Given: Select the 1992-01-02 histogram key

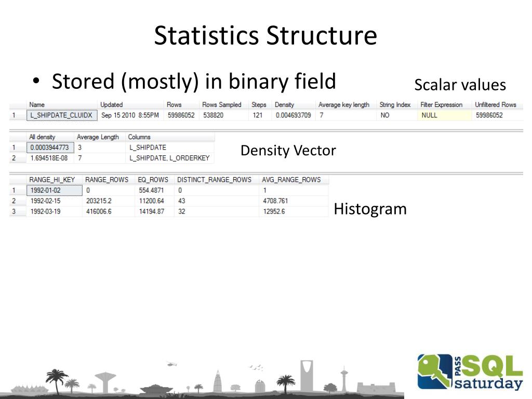Looking at the screenshot, I should [x=54, y=190].
